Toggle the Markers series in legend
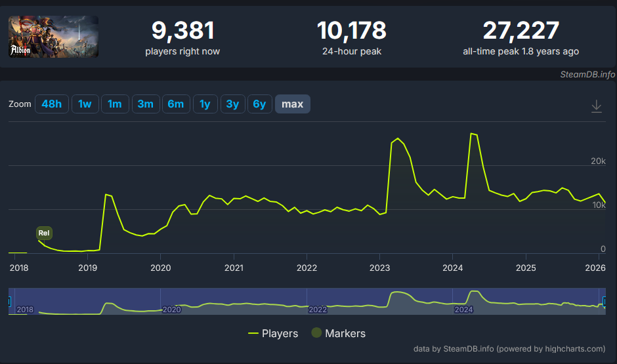Viewport: 617px width, 364px height. pyautogui.click(x=339, y=333)
